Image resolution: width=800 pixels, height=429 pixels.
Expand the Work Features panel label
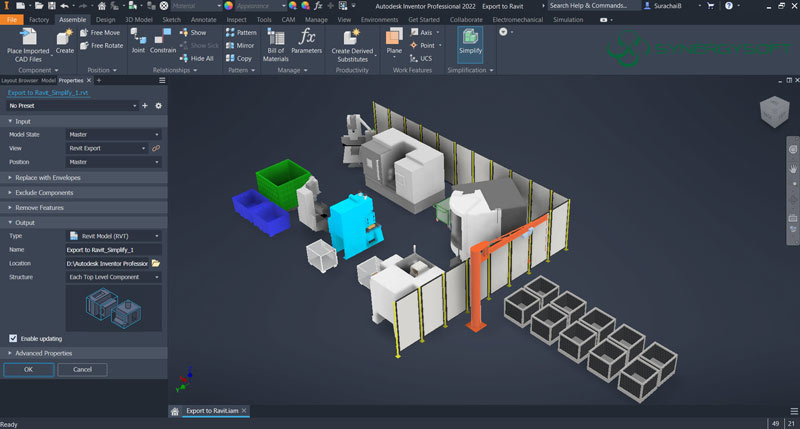(412, 70)
